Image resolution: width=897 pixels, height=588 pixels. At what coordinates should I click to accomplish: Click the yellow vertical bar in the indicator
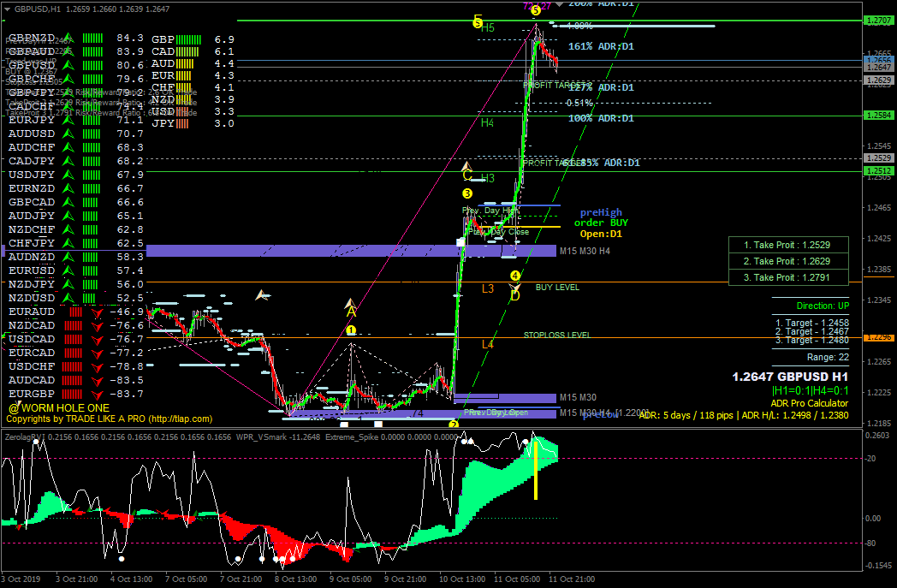pyautogui.click(x=536, y=469)
